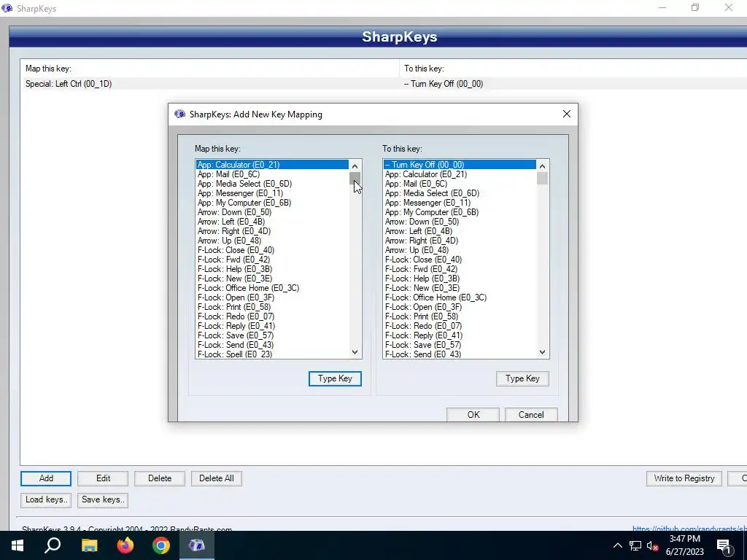Click right list scrollbar thumb

(x=542, y=179)
